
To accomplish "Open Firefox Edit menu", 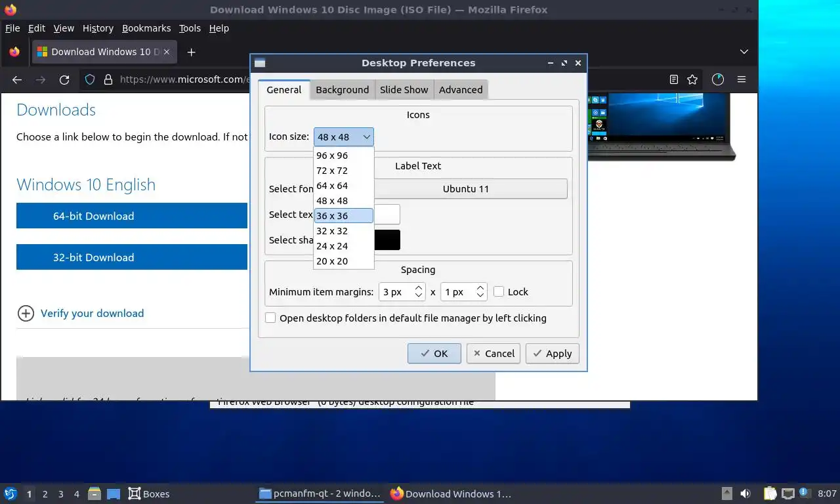I will point(37,28).
